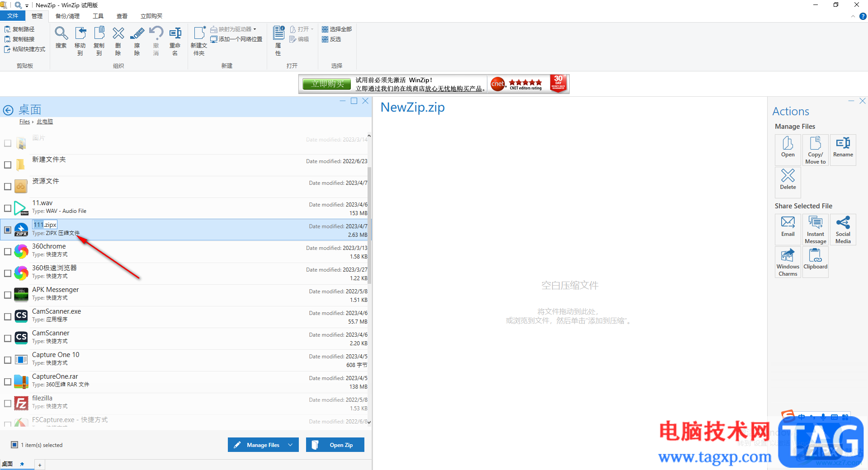Screen dimensions: 868x470
Task: Check the box for 新建文件夹
Action: tap(8, 165)
